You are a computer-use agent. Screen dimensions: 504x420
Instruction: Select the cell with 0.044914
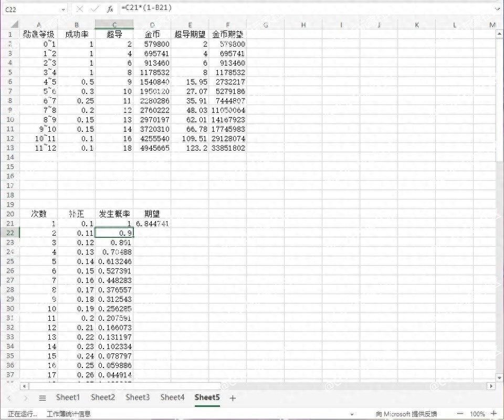click(x=114, y=374)
